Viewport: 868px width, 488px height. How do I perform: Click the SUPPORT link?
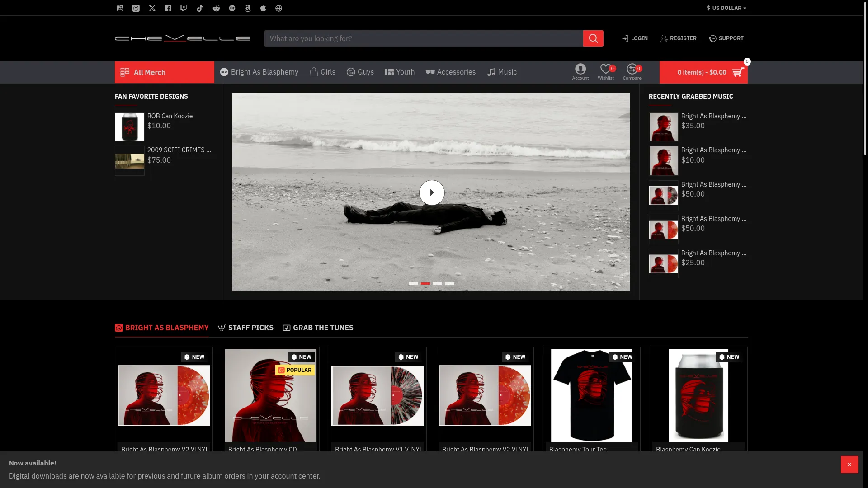point(726,38)
